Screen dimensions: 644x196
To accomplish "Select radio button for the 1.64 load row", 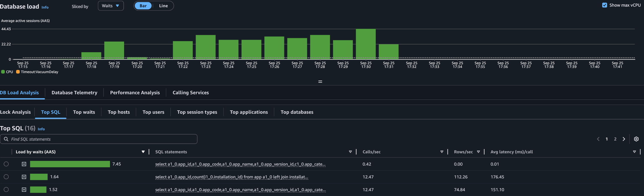I will click(6, 177).
